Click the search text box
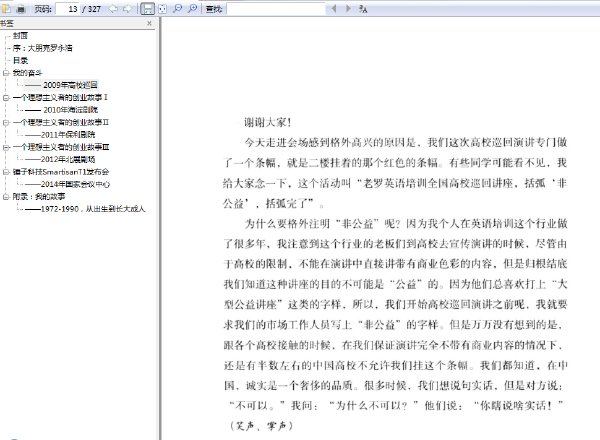 (276, 8)
